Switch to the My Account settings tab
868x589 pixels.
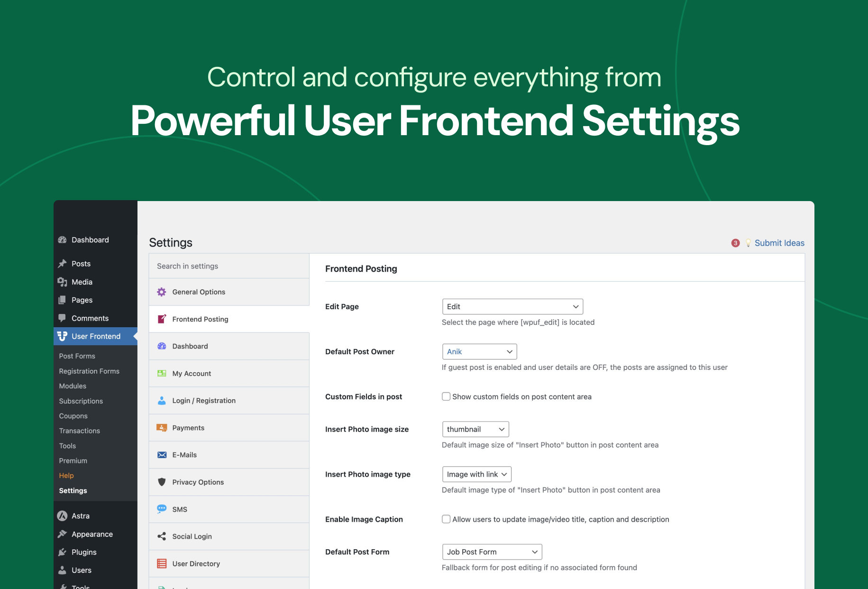(x=192, y=374)
